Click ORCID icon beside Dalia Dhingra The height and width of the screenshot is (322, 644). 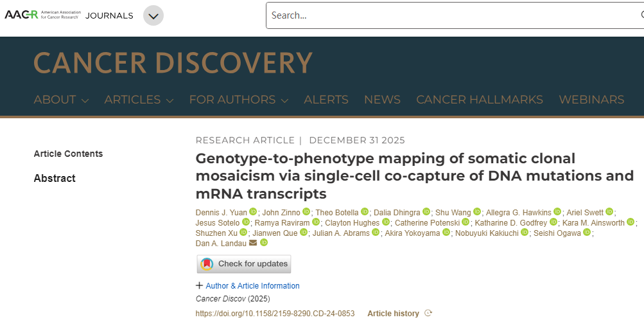pyautogui.click(x=426, y=212)
